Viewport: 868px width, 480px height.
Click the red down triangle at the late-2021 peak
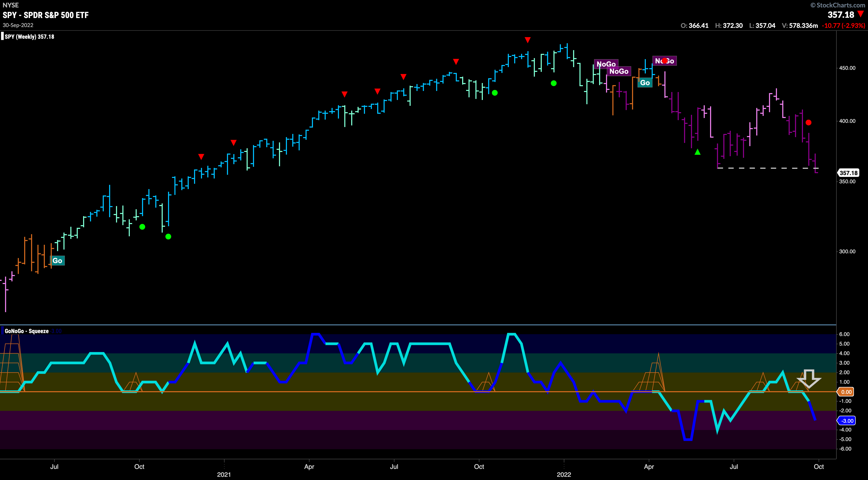click(x=528, y=40)
